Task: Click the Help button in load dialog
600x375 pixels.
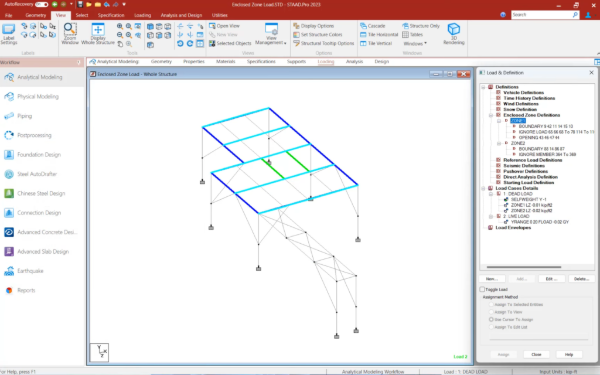Action: [x=569, y=355]
